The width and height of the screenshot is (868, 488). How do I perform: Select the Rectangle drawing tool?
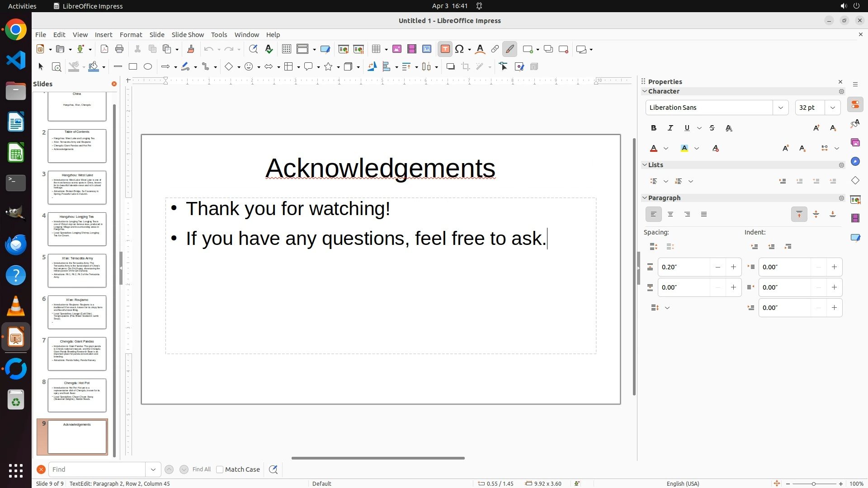133,67
